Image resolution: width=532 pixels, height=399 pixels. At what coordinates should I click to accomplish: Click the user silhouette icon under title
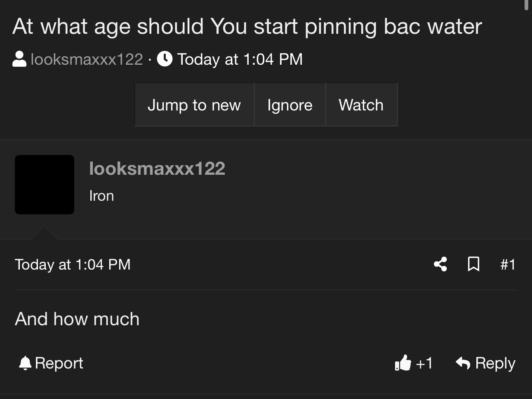pos(19,59)
